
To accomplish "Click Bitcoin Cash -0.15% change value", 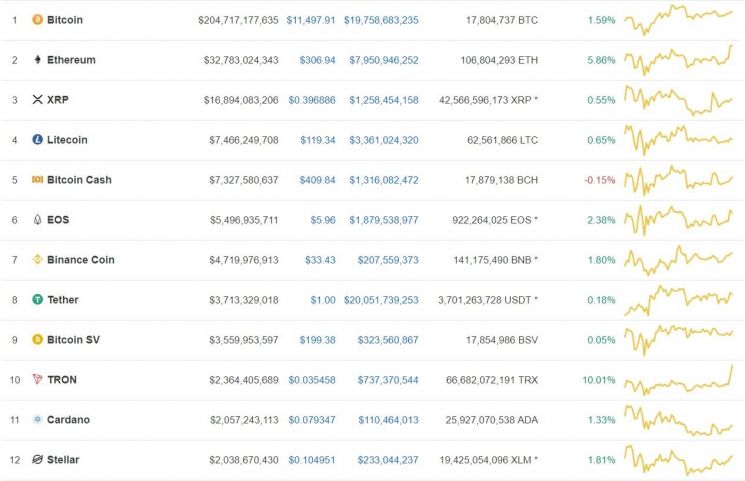I will point(600,180).
